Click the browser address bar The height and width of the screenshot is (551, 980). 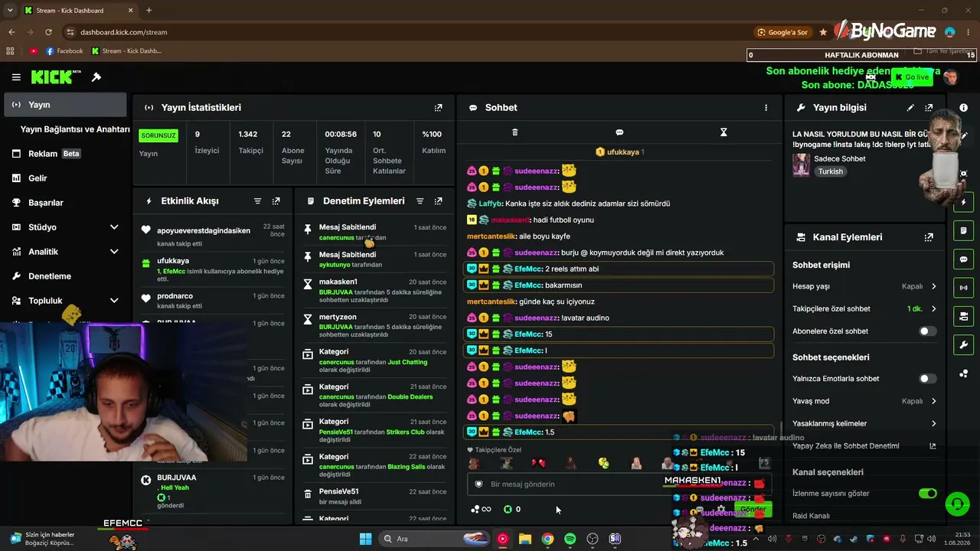pos(406,32)
